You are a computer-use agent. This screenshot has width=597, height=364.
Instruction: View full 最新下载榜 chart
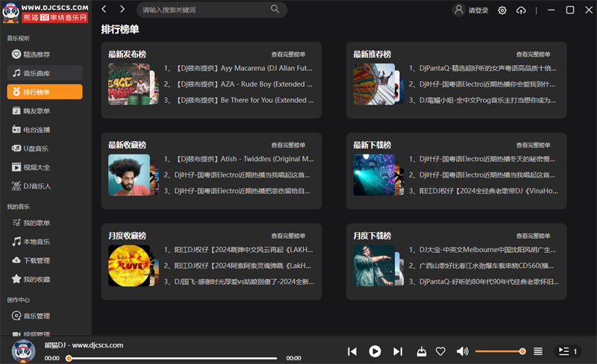pos(533,145)
